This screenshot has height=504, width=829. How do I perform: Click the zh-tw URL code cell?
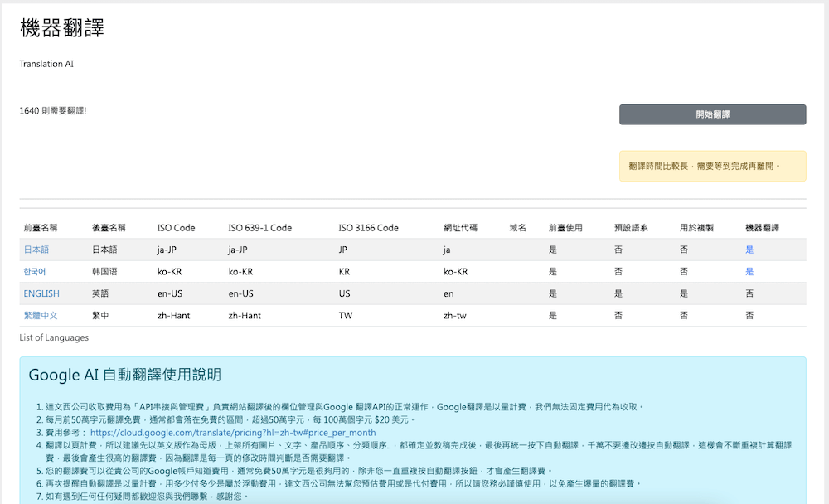coord(454,315)
